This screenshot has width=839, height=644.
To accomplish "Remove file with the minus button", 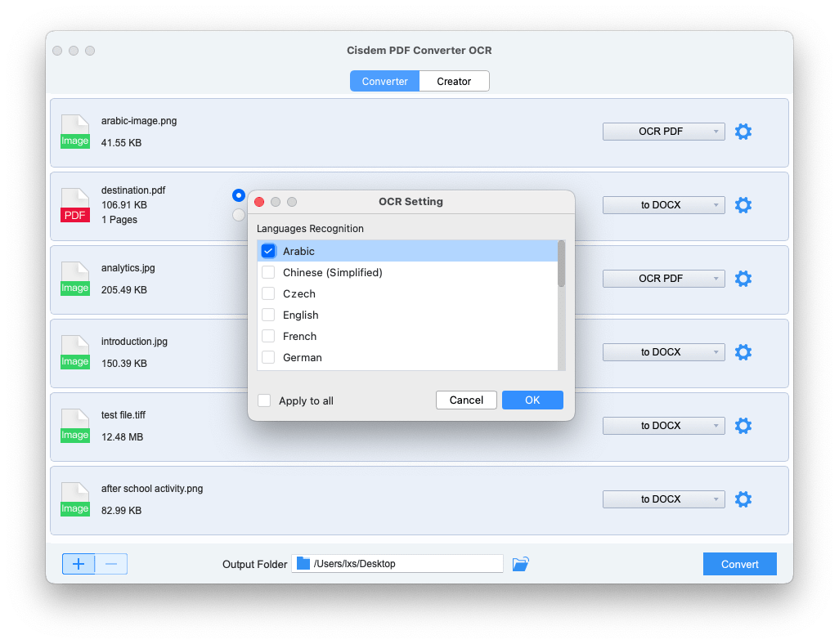I will [111, 564].
